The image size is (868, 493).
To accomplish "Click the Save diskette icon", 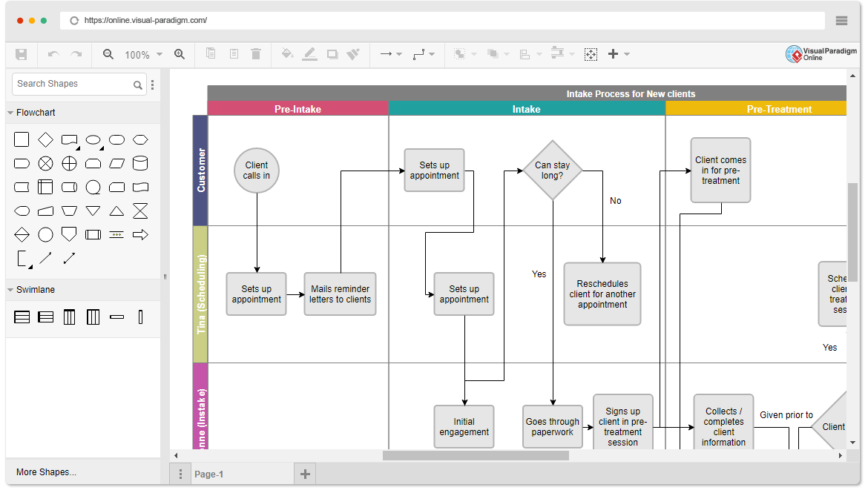I will [21, 54].
